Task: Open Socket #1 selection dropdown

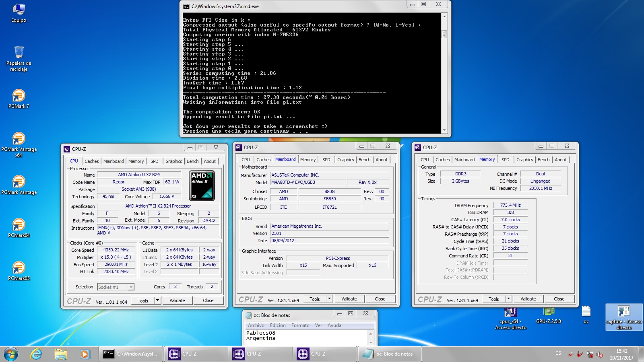Action: 131,287
